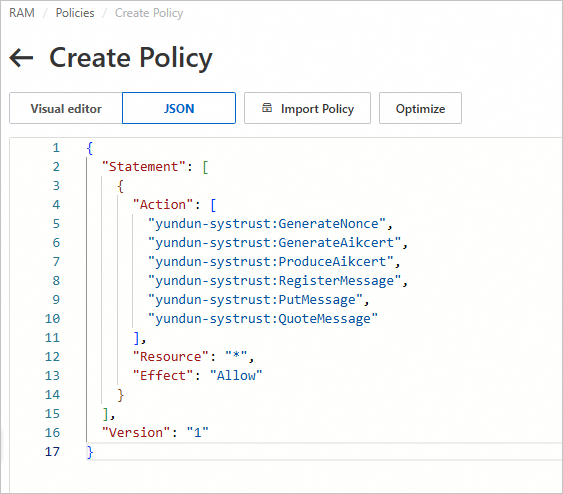This screenshot has width=563, height=494.
Task: Click the closing brace on line 14
Action: coord(121,395)
